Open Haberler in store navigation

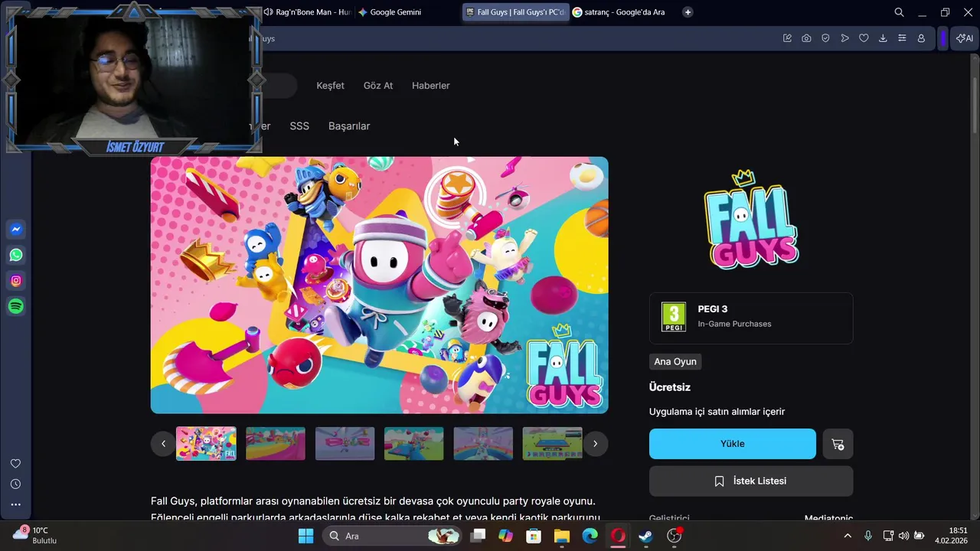point(431,86)
